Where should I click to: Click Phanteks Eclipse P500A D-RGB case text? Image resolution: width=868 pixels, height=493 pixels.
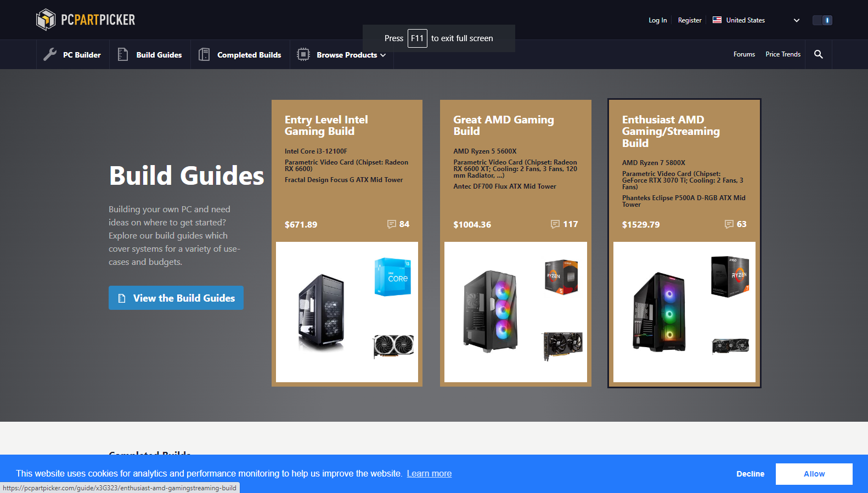pyautogui.click(x=684, y=201)
